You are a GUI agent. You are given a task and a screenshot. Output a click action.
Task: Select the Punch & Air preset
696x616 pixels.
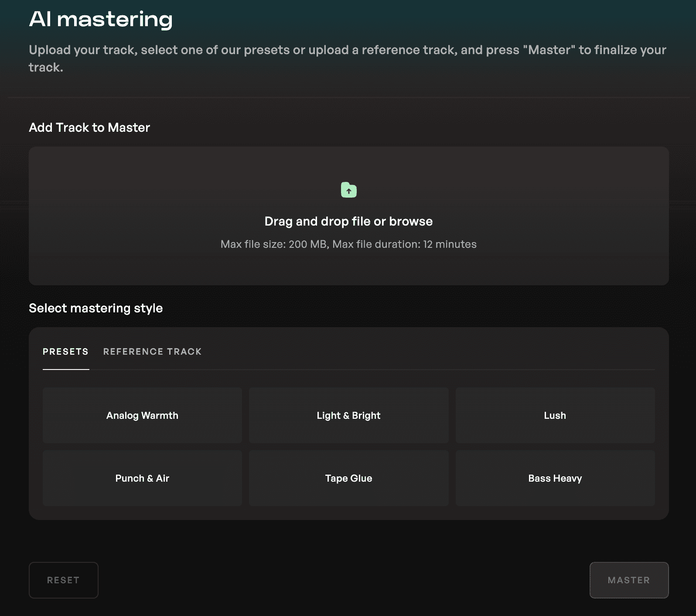pos(142,478)
